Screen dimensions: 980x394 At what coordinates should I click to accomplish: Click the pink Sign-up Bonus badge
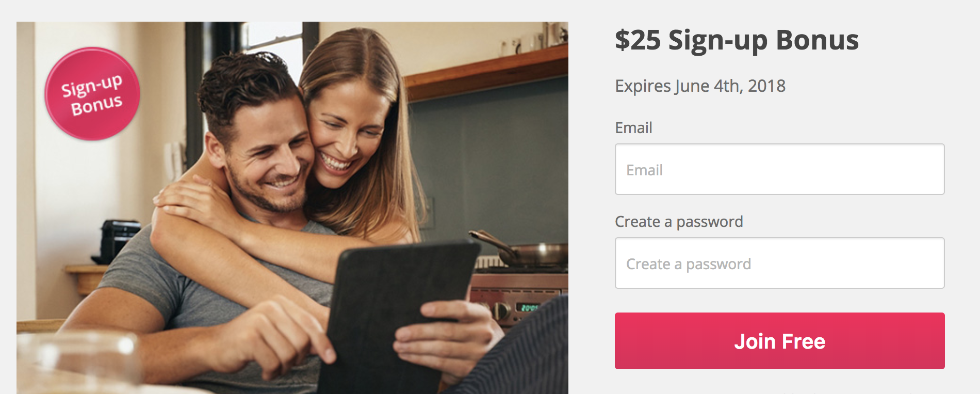click(92, 94)
